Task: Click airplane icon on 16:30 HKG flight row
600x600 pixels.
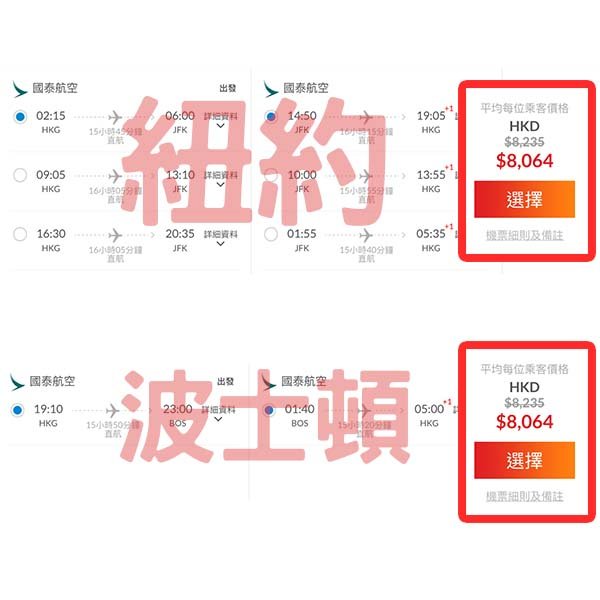Action: (115, 235)
